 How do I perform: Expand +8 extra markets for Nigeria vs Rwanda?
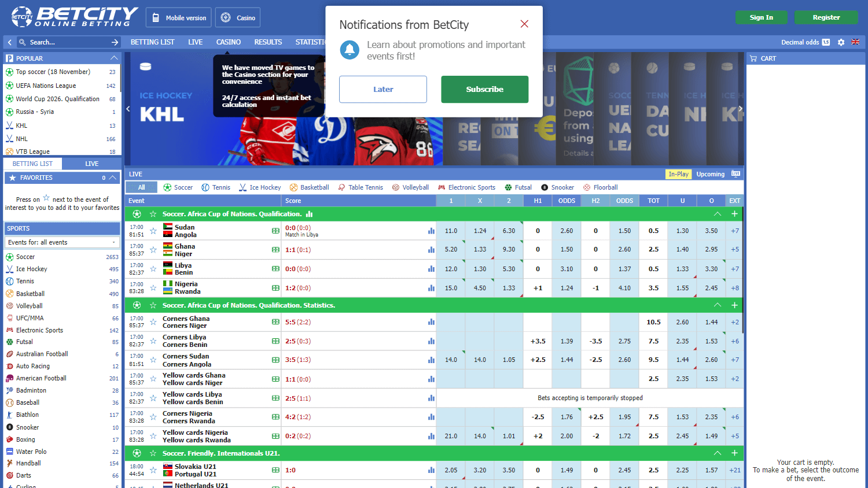735,288
